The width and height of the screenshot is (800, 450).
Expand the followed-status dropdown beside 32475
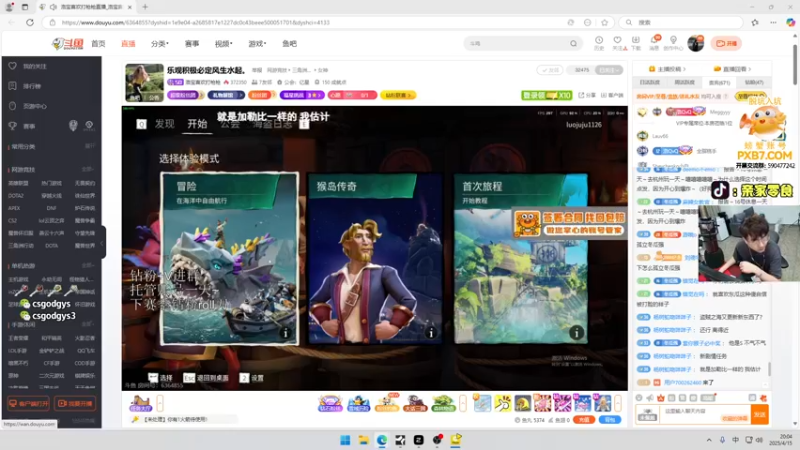point(609,70)
